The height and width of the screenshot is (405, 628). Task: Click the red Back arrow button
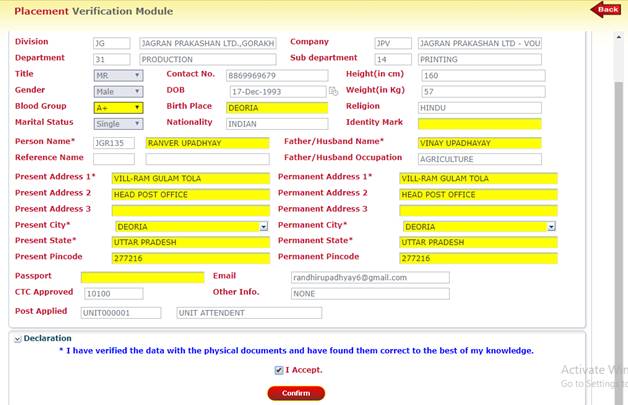tap(606, 10)
